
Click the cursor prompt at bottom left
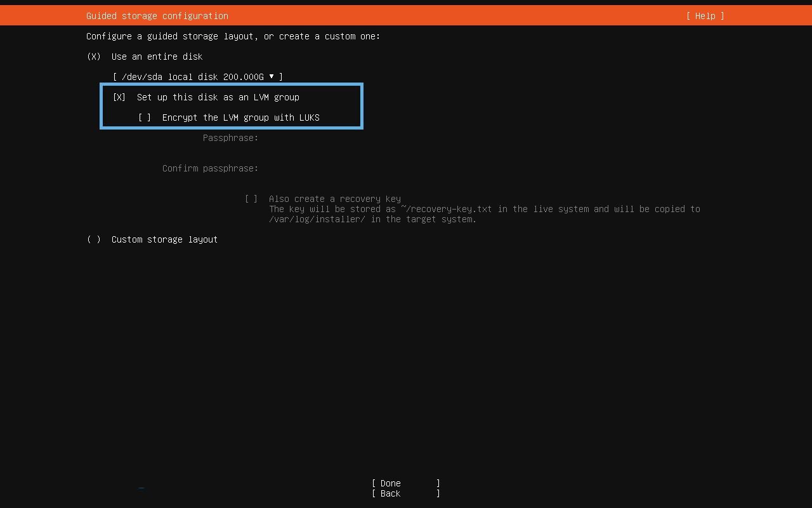click(x=141, y=488)
